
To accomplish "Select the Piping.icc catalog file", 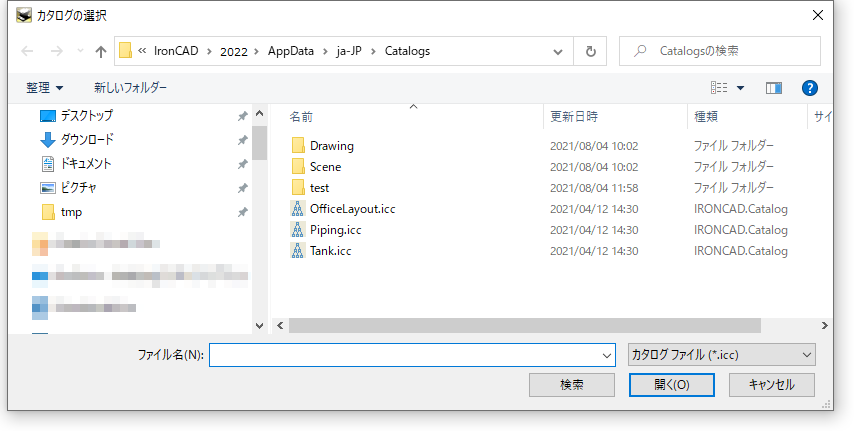I will pyautogui.click(x=335, y=230).
